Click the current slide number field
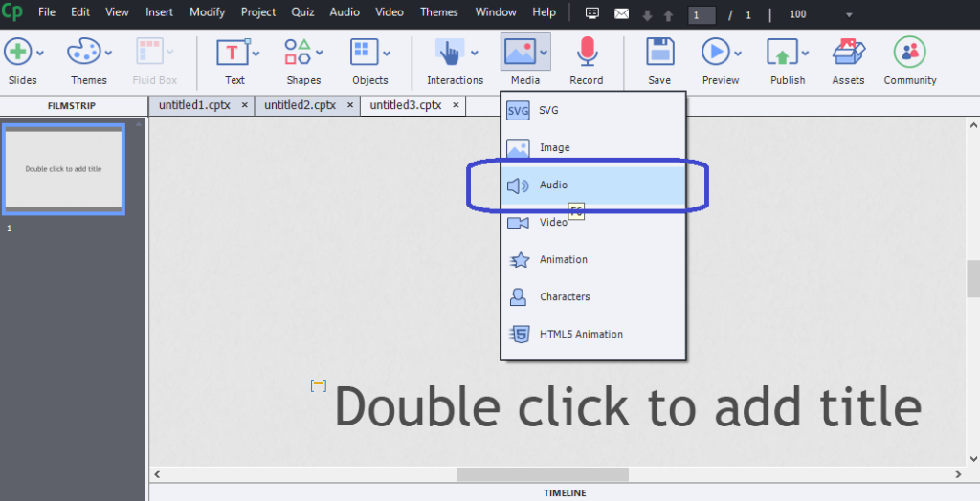Screen dimensions: 980x501 702,15
